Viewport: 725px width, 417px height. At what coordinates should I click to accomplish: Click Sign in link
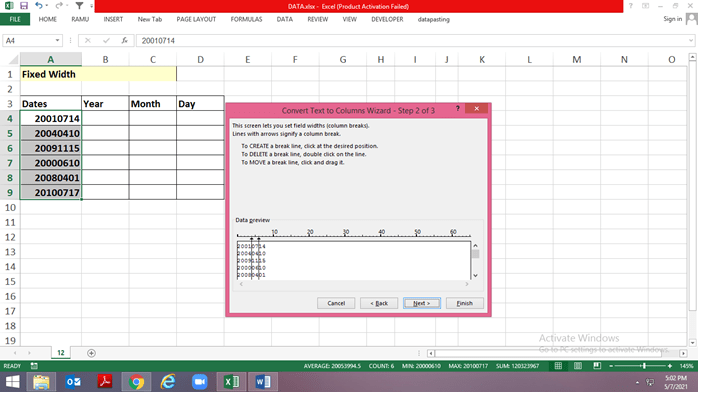672,19
